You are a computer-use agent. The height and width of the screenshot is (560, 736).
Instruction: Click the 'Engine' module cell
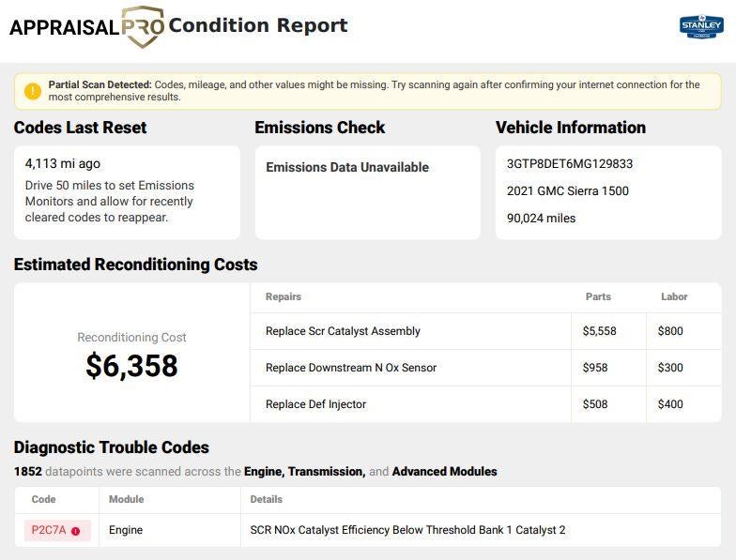pos(126,530)
